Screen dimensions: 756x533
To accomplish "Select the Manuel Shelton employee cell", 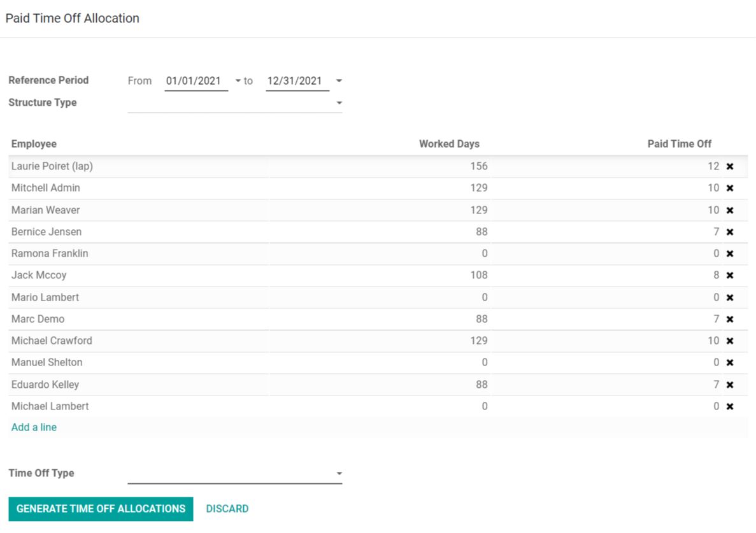I will coord(139,362).
